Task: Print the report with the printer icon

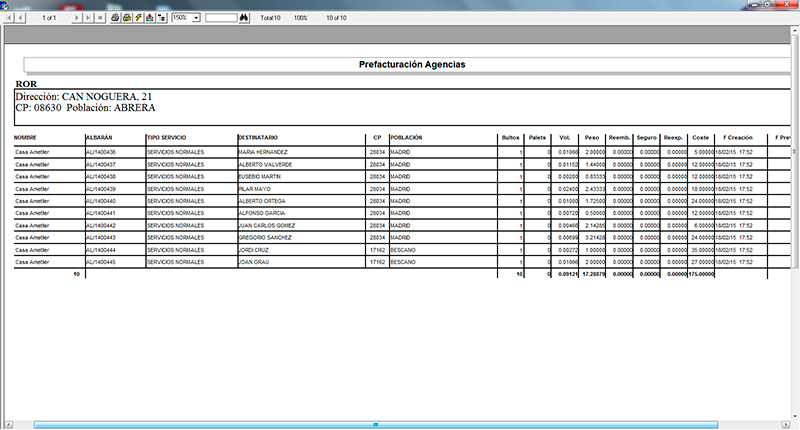Action: point(115,18)
